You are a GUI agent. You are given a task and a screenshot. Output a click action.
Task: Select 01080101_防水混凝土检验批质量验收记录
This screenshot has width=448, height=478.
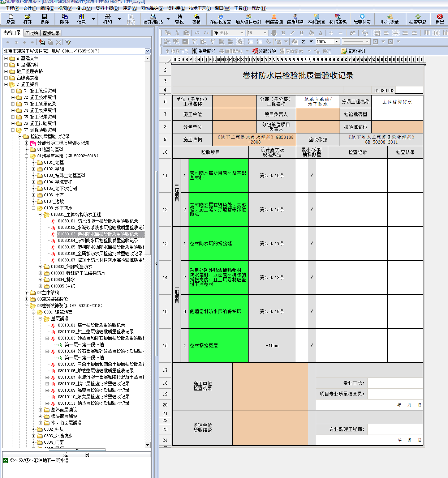98,221
